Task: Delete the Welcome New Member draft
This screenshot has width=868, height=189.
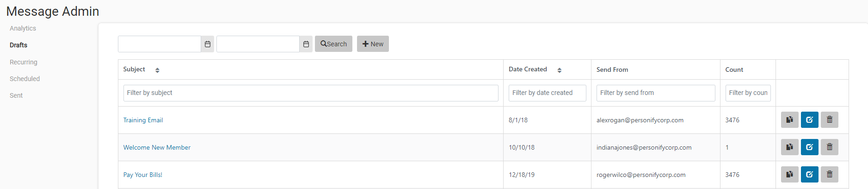Action: pos(829,147)
